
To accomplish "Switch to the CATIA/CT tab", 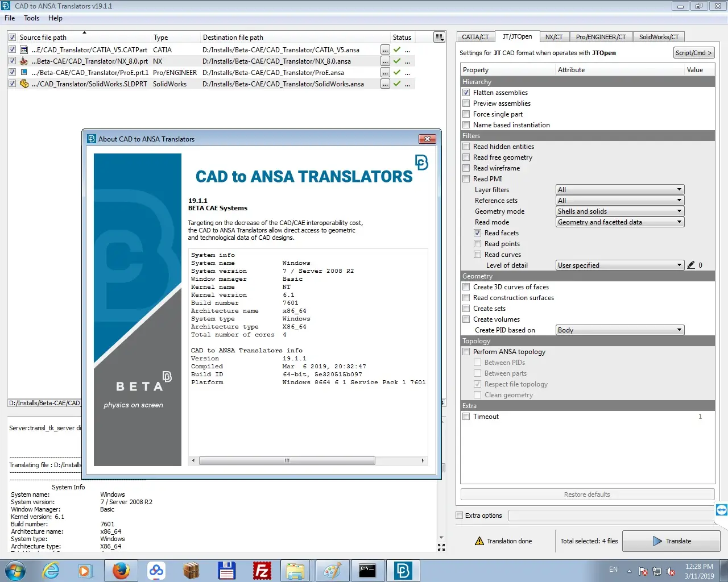I will [x=475, y=37].
